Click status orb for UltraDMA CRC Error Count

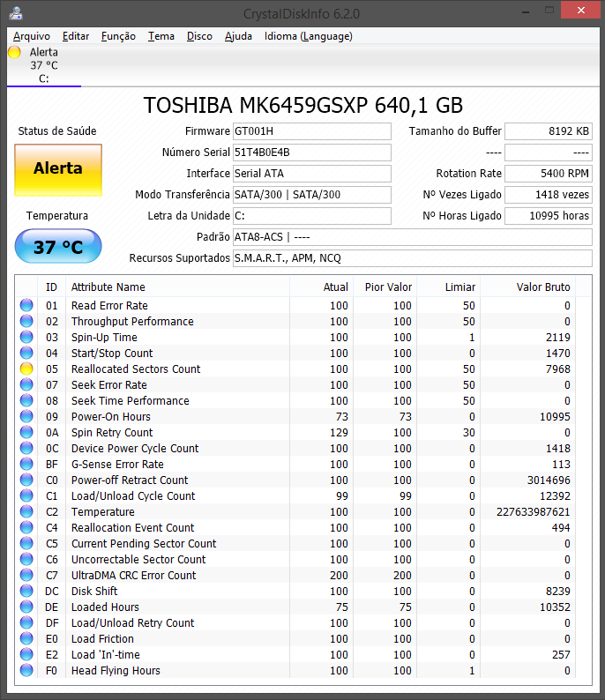(26, 575)
